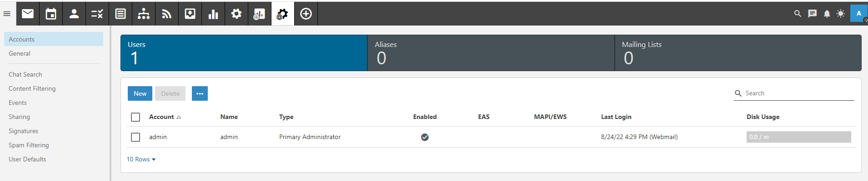Open the Reports bar chart icon
Viewport: 868px width, 181px height.
click(x=213, y=14)
